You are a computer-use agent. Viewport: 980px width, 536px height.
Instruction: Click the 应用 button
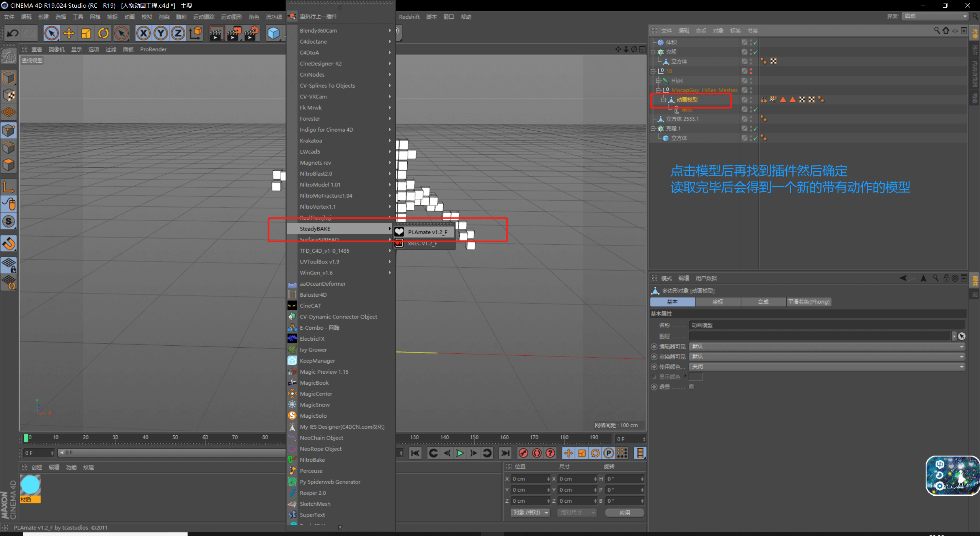[624, 512]
